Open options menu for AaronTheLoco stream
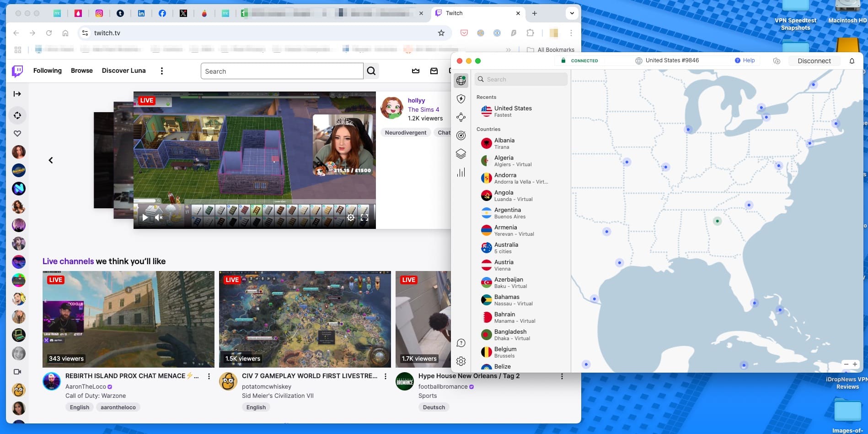Screen dimensions: 868x434 click(x=209, y=376)
